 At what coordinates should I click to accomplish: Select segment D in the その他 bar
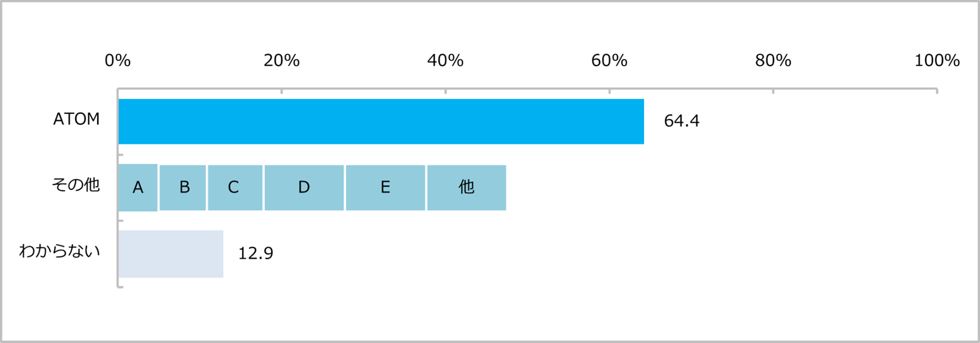(304, 188)
